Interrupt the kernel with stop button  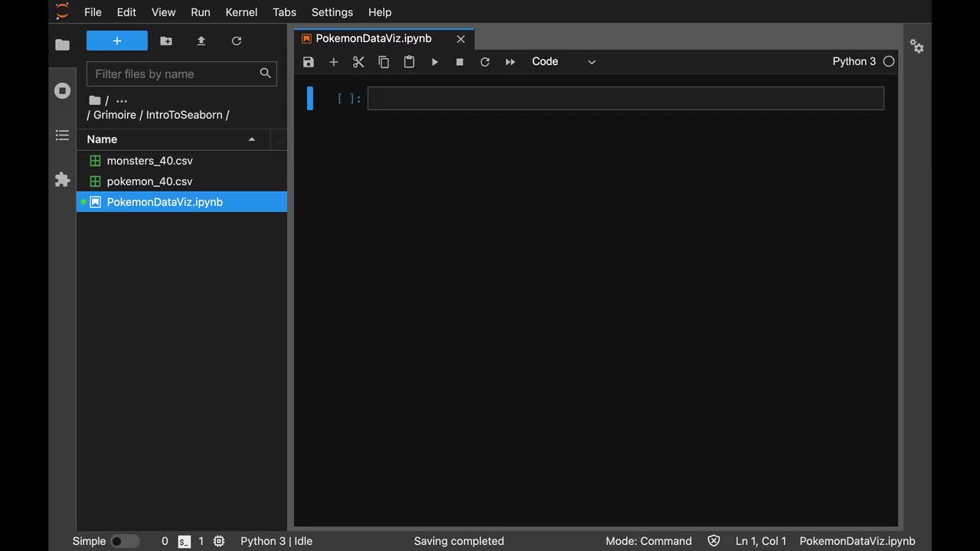(459, 62)
